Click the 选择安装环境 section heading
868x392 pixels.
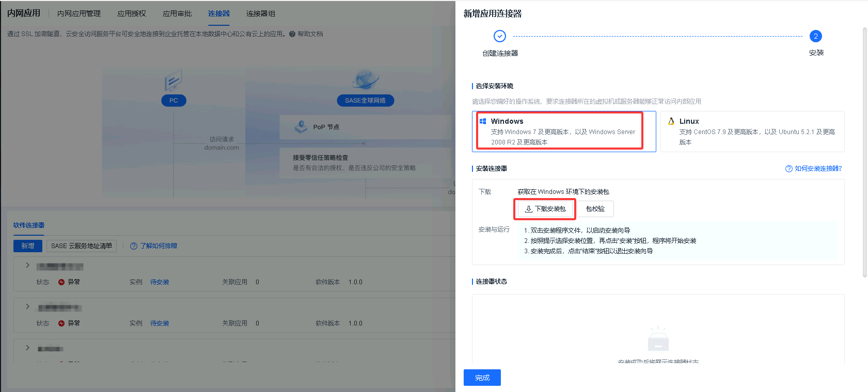[495, 86]
